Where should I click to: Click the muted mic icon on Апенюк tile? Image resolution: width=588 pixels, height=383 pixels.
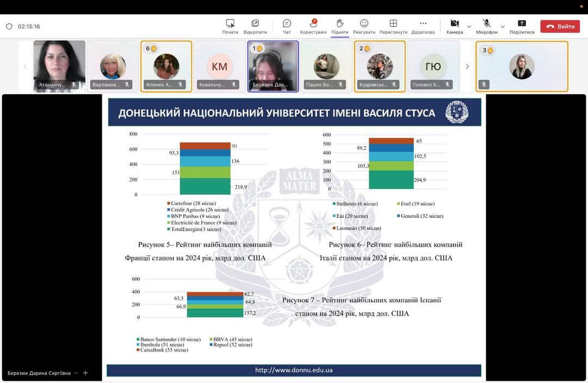(x=180, y=85)
